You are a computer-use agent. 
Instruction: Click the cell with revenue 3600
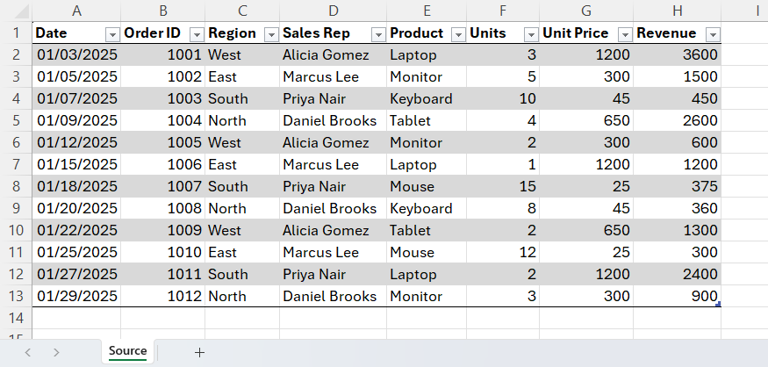[677, 55]
